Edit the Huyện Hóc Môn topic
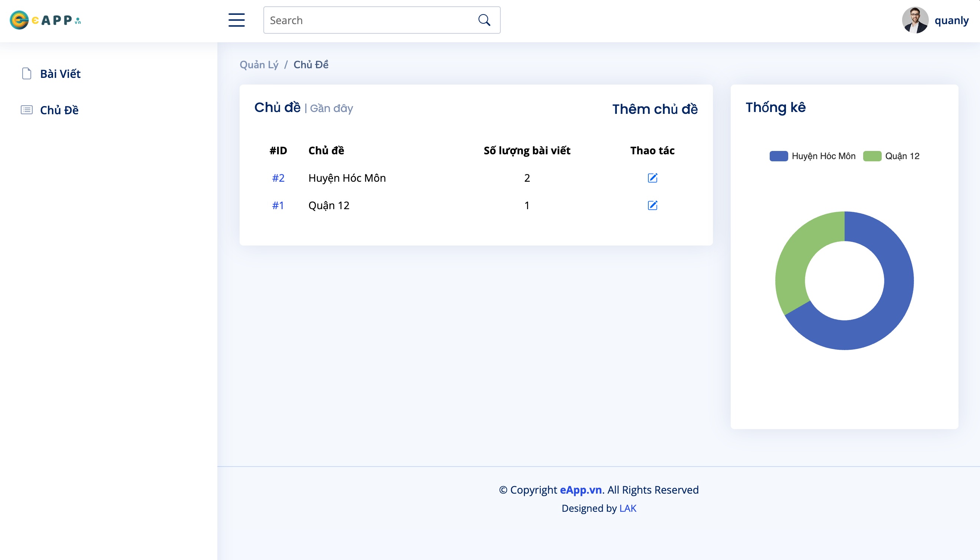The width and height of the screenshot is (980, 560). (x=652, y=178)
